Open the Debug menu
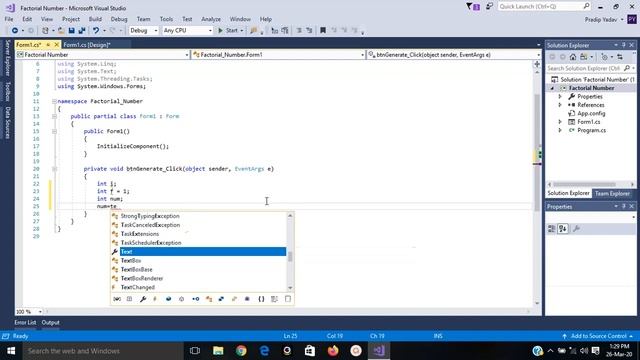The height and width of the screenshot is (360, 640). pos(119,19)
